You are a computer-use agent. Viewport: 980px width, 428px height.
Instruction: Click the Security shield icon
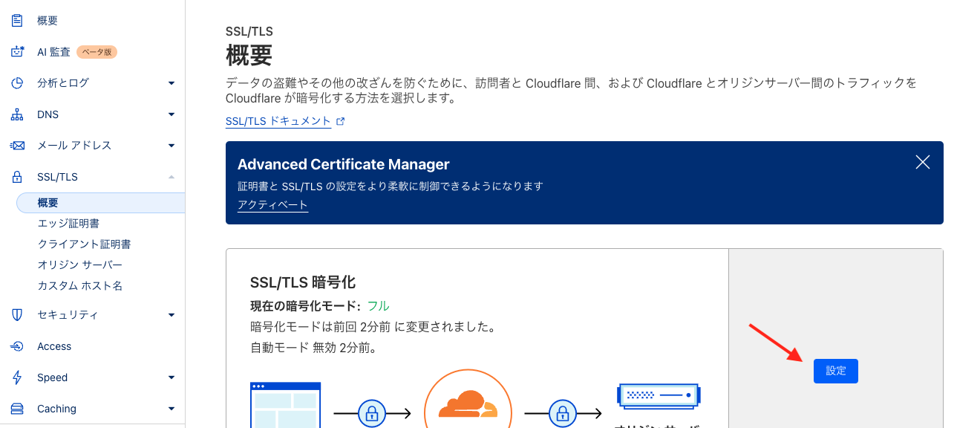(x=17, y=315)
